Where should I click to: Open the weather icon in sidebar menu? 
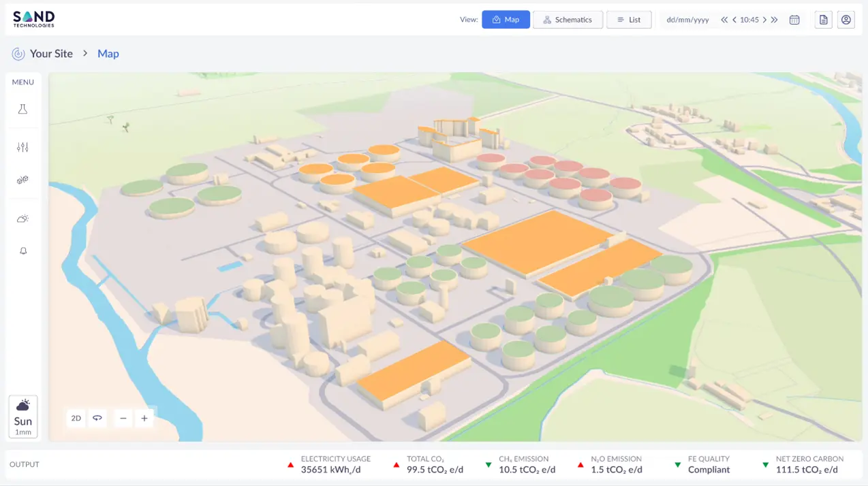tap(22, 218)
